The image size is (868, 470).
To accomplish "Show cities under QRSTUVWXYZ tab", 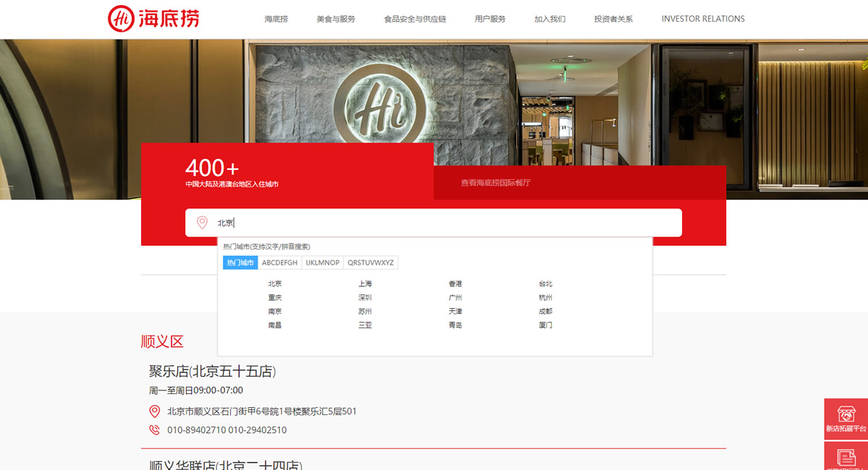I will point(370,262).
